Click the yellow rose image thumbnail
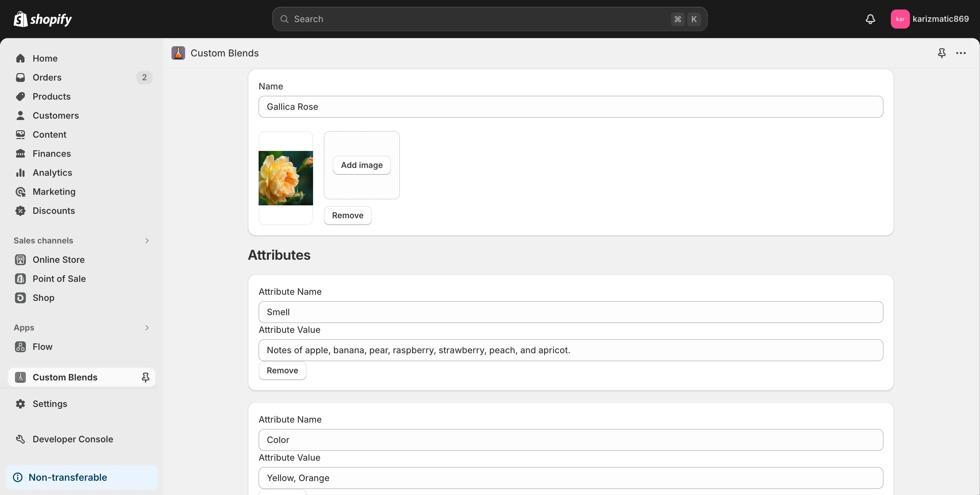The width and height of the screenshot is (980, 495). tap(285, 178)
